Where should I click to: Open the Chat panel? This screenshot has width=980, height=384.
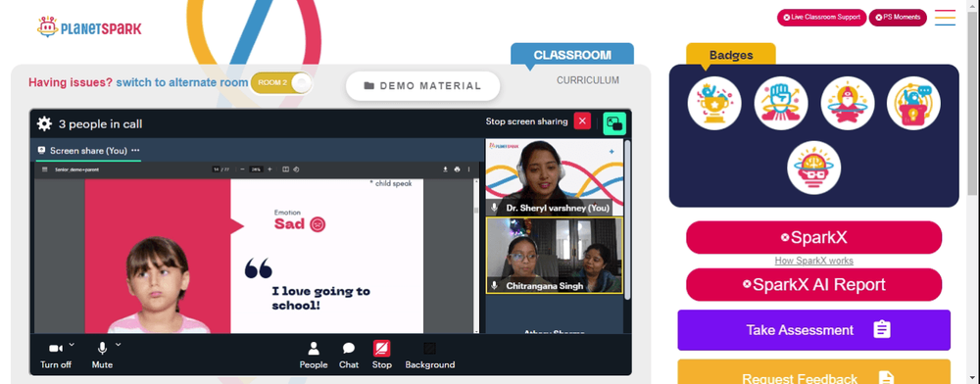pyautogui.click(x=349, y=355)
